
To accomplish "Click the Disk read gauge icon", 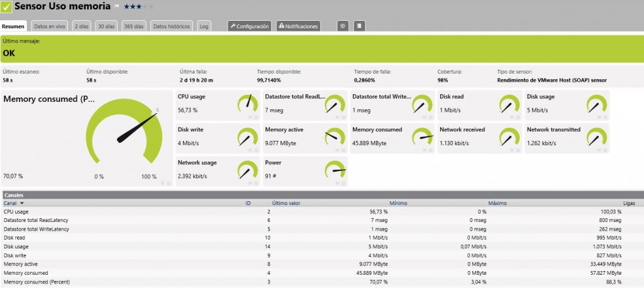I will point(509,104).
